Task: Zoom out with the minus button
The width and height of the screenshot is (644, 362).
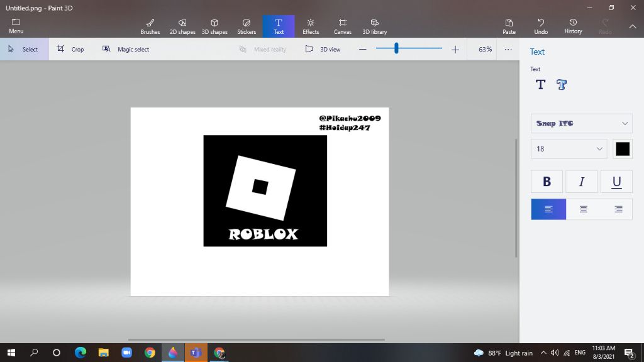Action: click(363, 49)
